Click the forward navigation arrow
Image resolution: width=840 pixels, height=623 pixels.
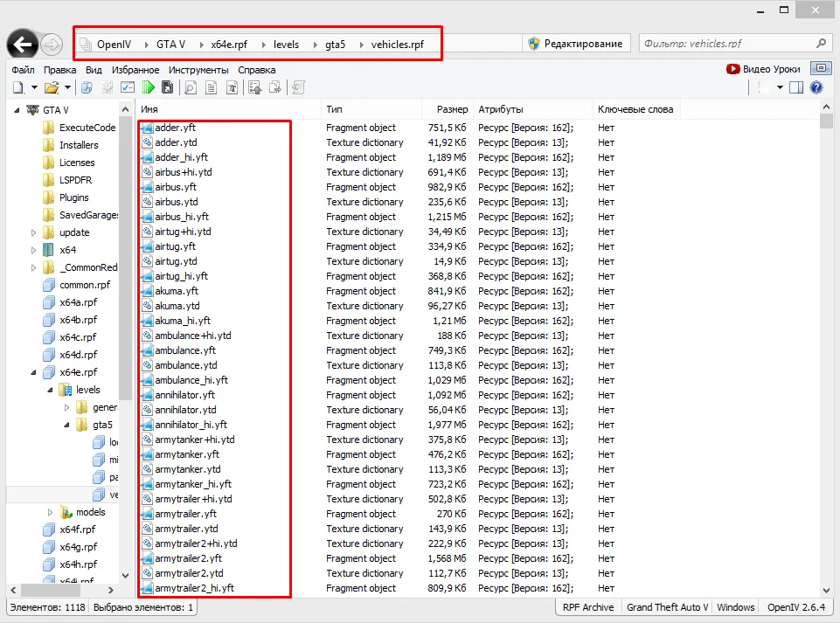click(x=52, y=45)
